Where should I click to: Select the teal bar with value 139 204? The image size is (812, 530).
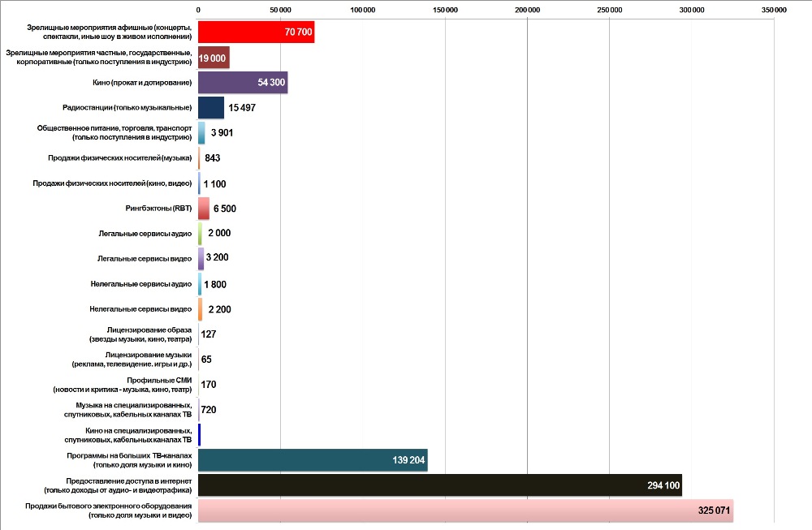tap(312, 460)
